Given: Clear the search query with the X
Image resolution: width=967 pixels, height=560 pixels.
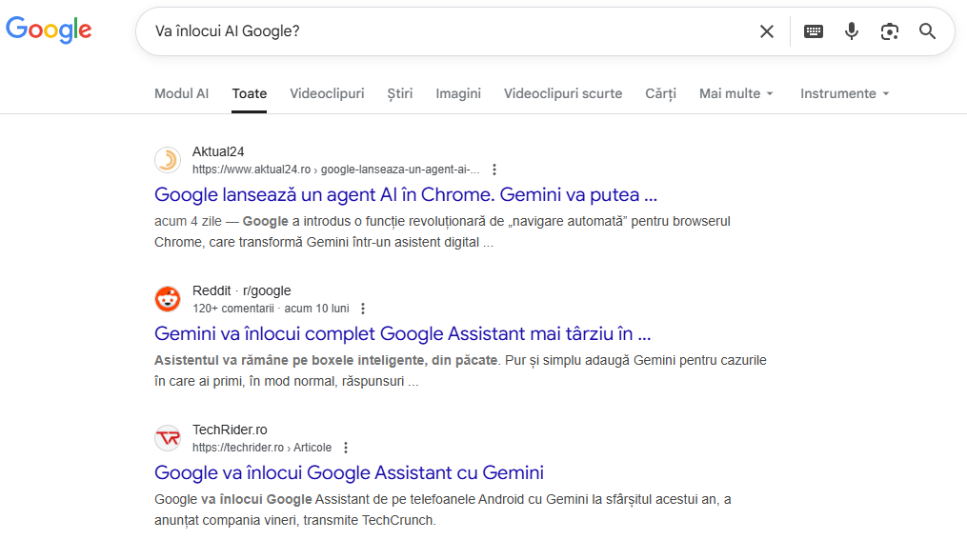Looking at the screenshot, I should [x=766, y=30].
